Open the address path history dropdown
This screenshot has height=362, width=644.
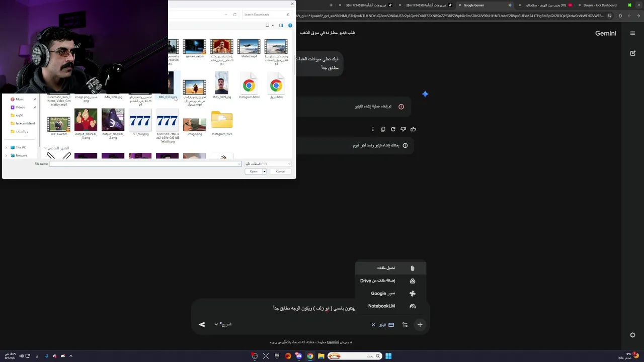pyautogui.click(x=227, y=15)
